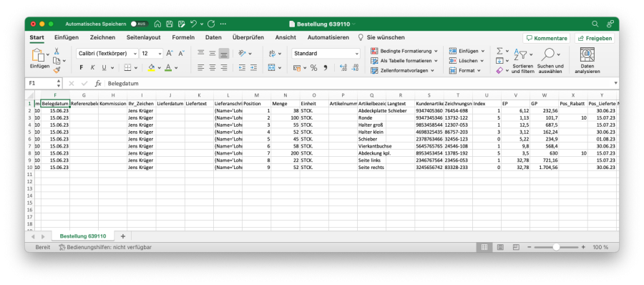Expand the formula bar with right chevron
The image size is (644, 285).
(x=615, y=84)
